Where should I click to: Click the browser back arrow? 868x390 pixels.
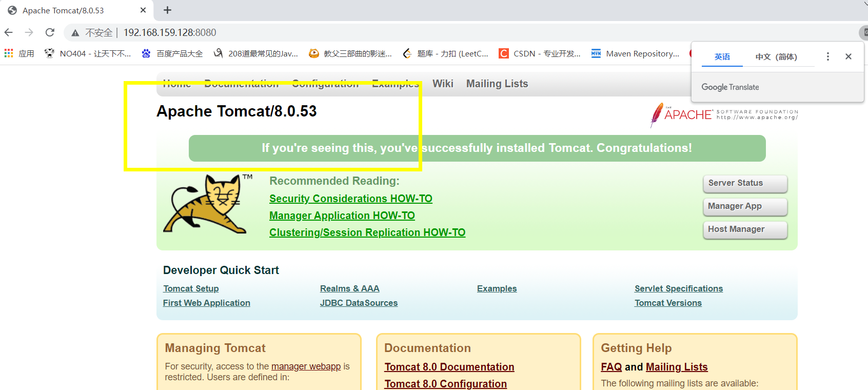(9, 32)
